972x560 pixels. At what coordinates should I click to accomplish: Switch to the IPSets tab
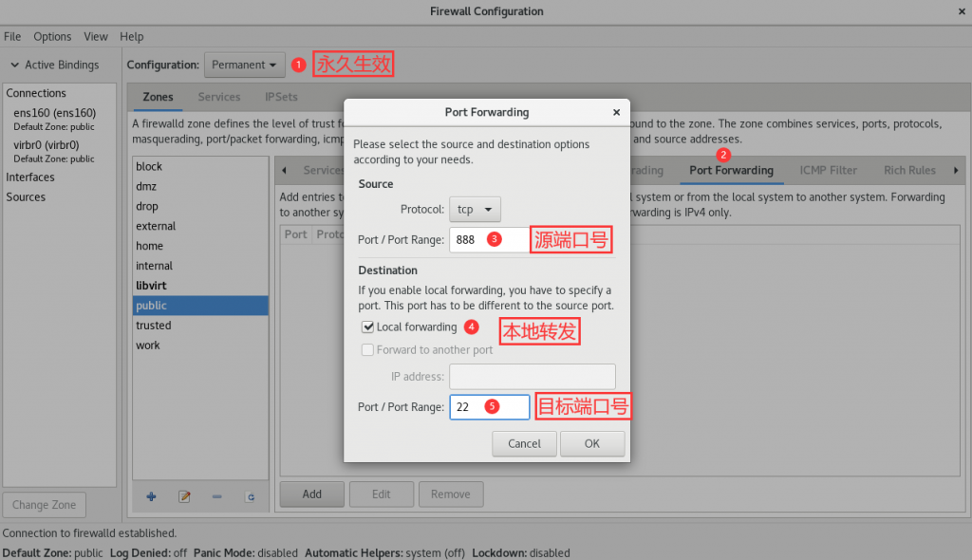281,97
